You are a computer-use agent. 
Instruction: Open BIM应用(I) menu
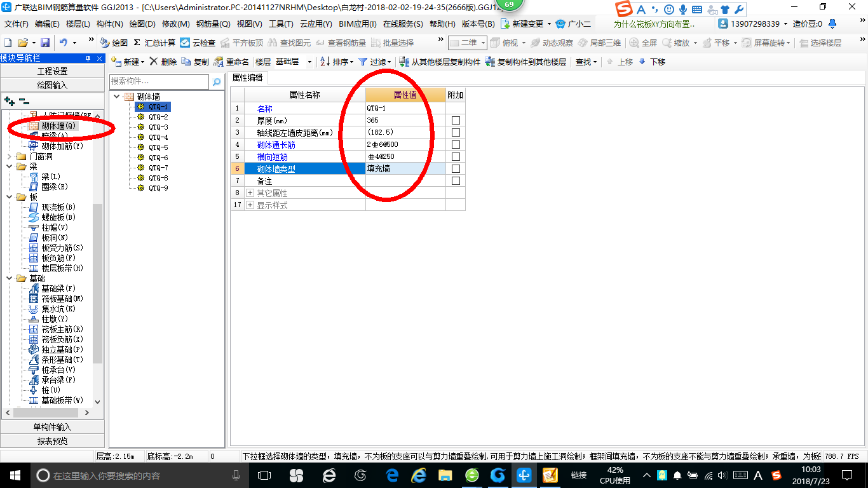[x=358, y=24]
